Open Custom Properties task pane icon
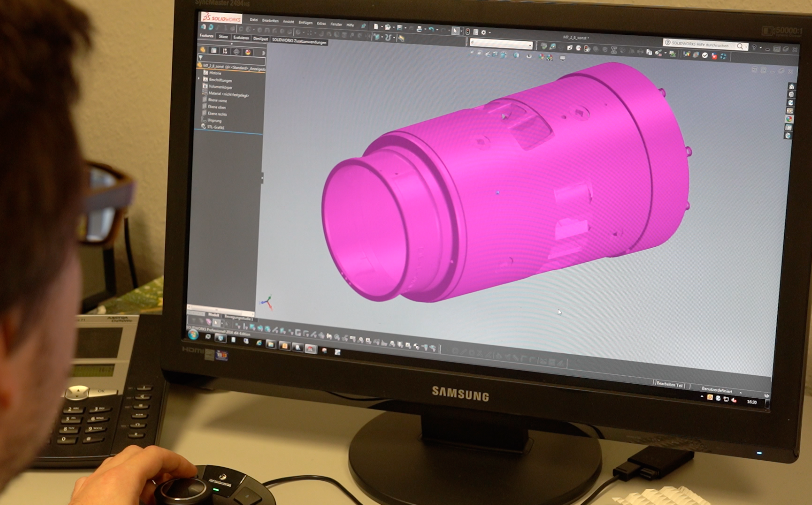 pyautogui.click(x=789, y=127)
